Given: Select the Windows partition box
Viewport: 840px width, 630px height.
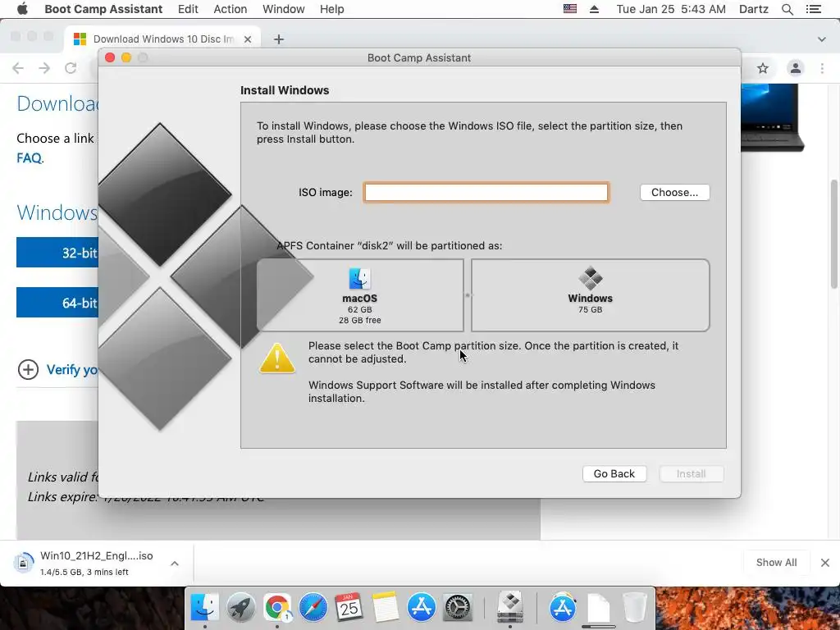Looking at the screenshot, I should 591,295.
